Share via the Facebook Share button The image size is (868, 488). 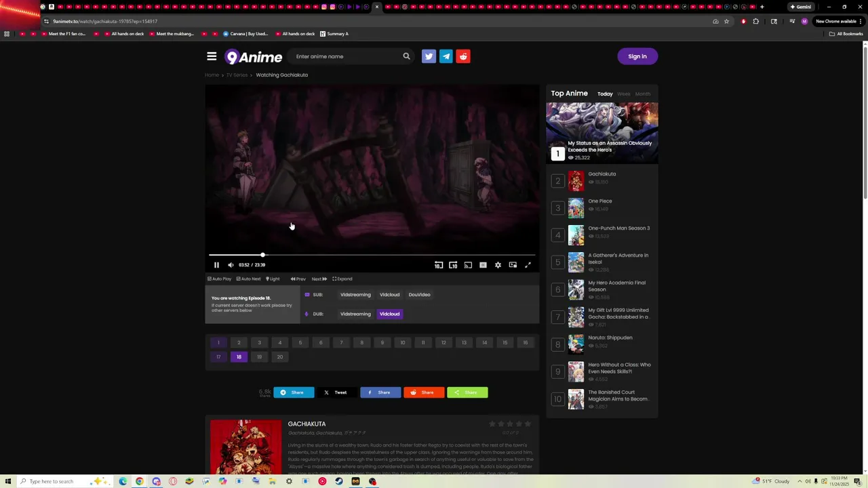(x=380, y=392)
